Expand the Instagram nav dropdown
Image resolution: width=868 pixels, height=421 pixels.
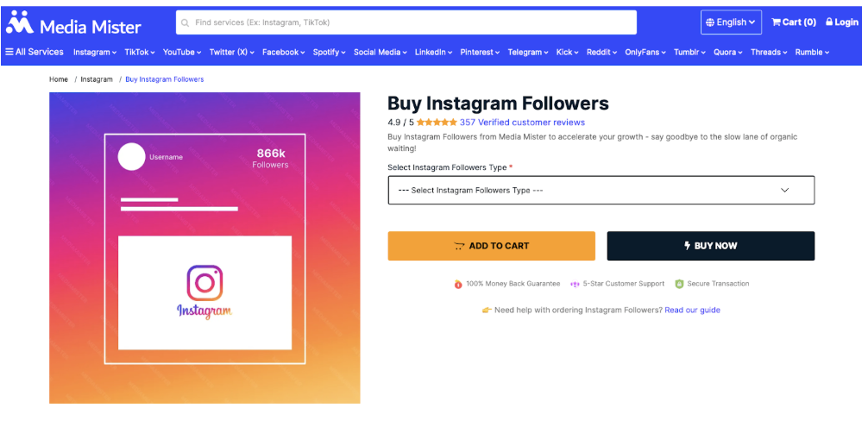(x=95, y=52)
